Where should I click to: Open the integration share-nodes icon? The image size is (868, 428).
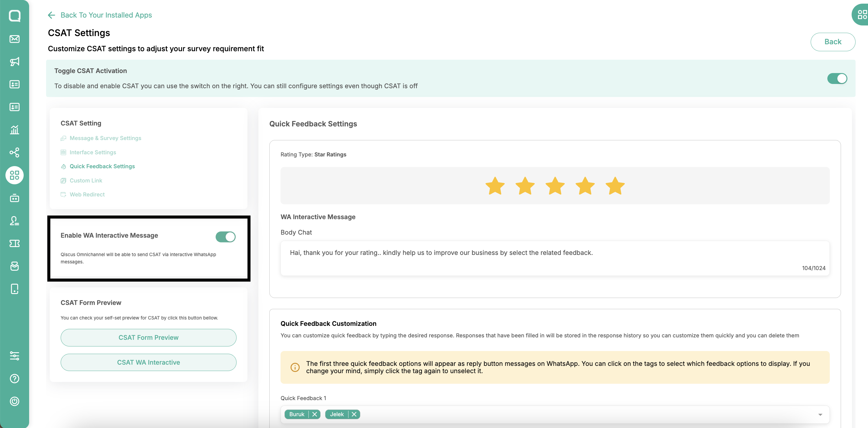click(x=15, y=152)
